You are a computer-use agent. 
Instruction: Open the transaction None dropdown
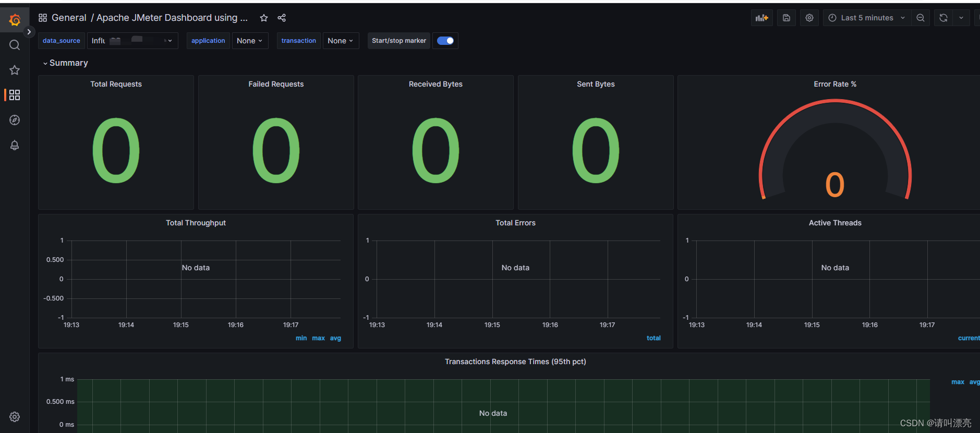[341, 41]
